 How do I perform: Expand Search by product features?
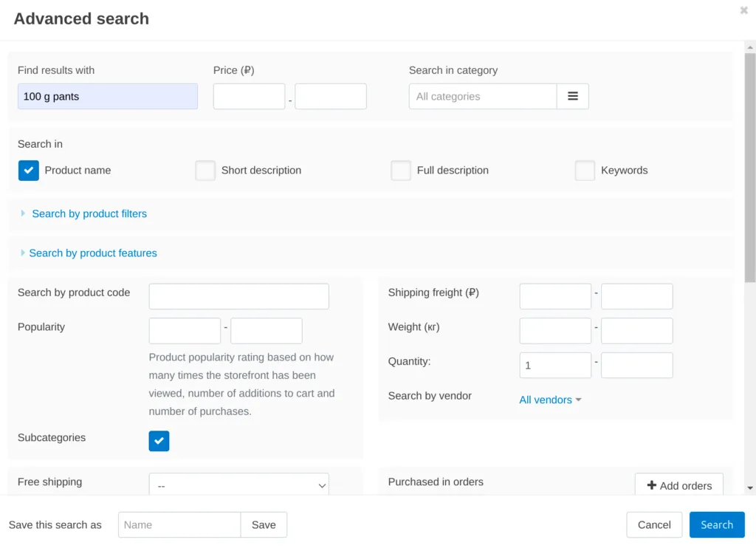tap(92, 253)
